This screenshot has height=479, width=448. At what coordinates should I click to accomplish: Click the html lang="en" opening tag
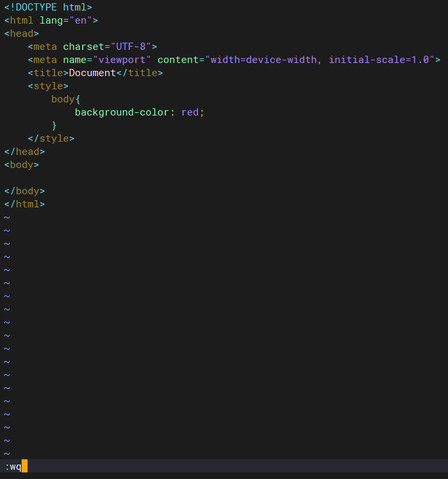point(51,20)
